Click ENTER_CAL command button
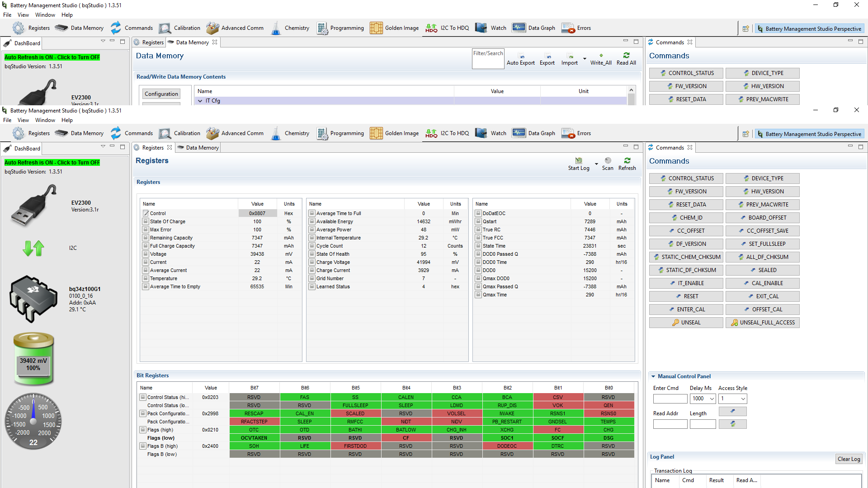Image resolution: width=868 pixels, height=488 pixels. pyautogui.click(x=686, y=310)
